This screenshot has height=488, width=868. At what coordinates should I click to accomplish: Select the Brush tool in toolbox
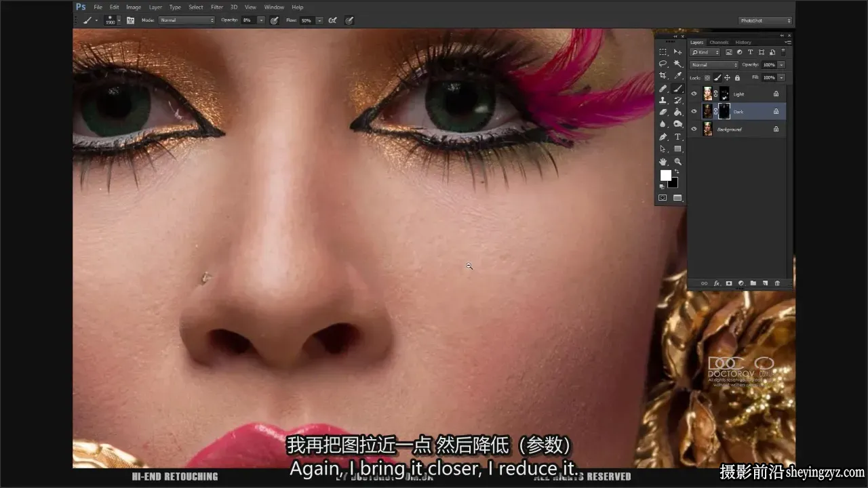pos(677,88)
